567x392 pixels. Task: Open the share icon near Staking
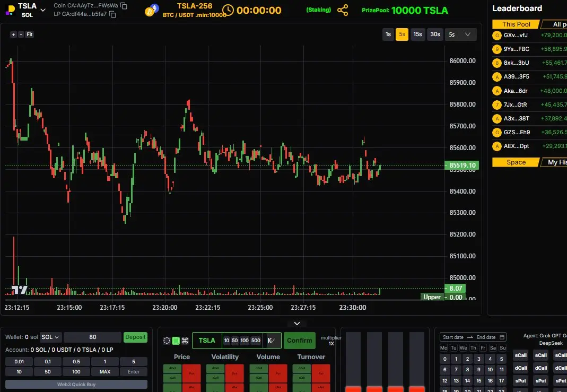tap(343, 10)
